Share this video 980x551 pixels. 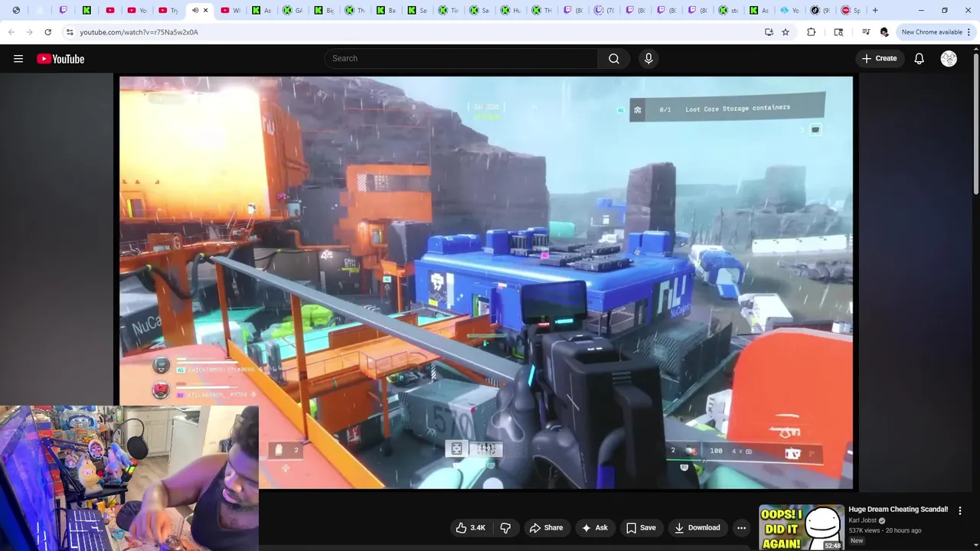[x=546, y=527]
